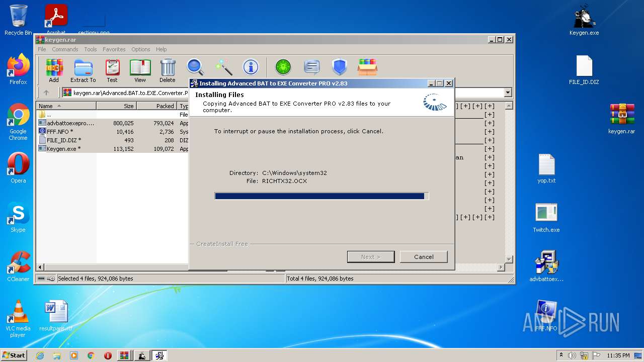
Task: Open the resultparis document icon on desktop
Action: (x=56, y=316)
